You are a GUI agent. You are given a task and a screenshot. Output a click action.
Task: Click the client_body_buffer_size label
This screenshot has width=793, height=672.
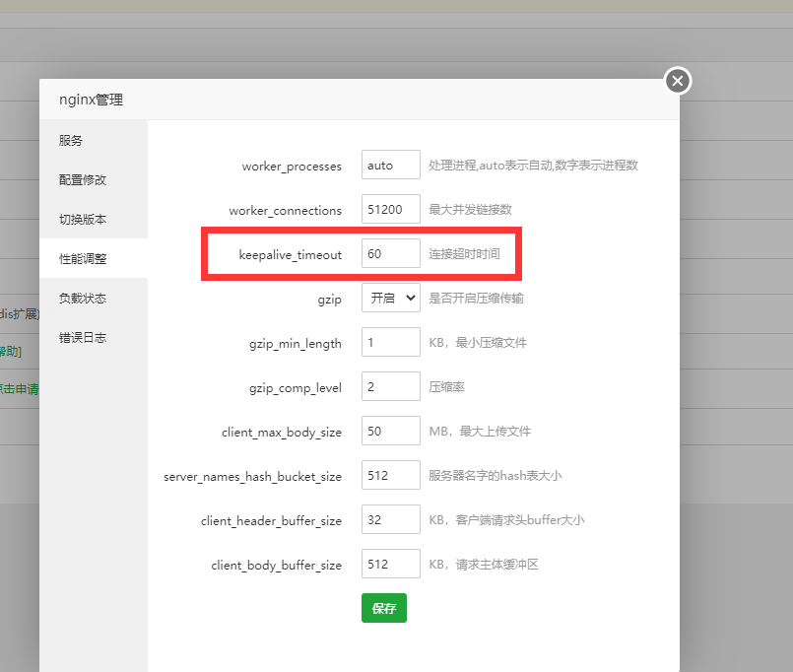(x=276, y=566)
